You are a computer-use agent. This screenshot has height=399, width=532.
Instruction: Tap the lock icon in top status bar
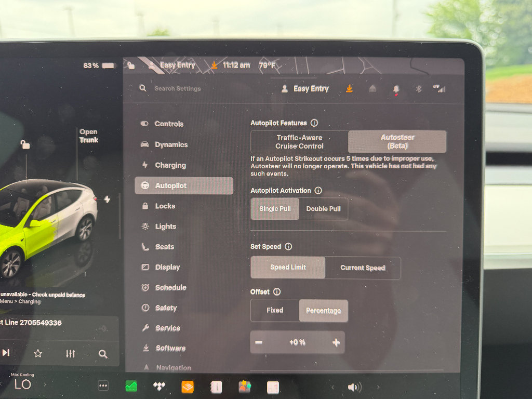(131, 65)
